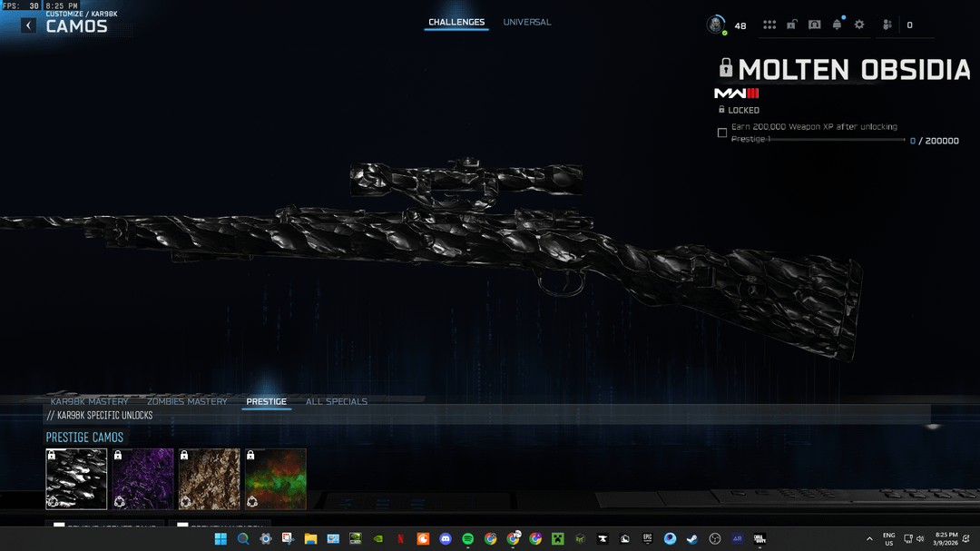Pick the green and red prestige camo

275,478
